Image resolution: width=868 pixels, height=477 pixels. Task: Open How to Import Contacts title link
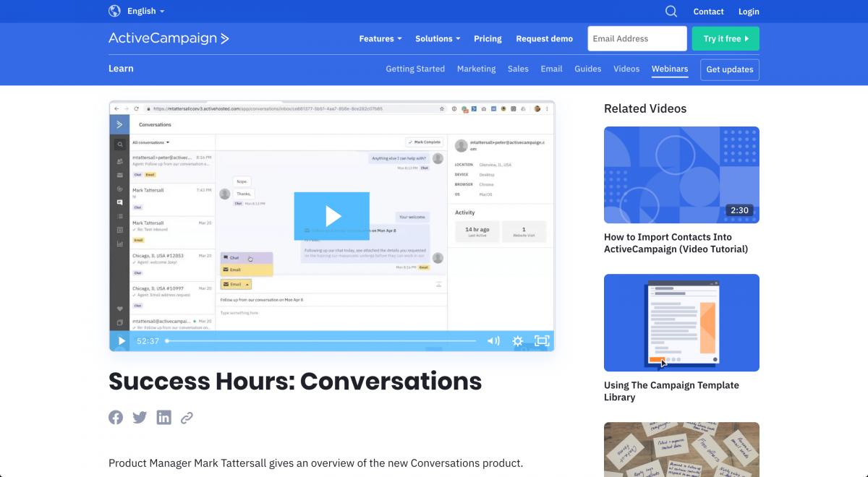[676, 243]
